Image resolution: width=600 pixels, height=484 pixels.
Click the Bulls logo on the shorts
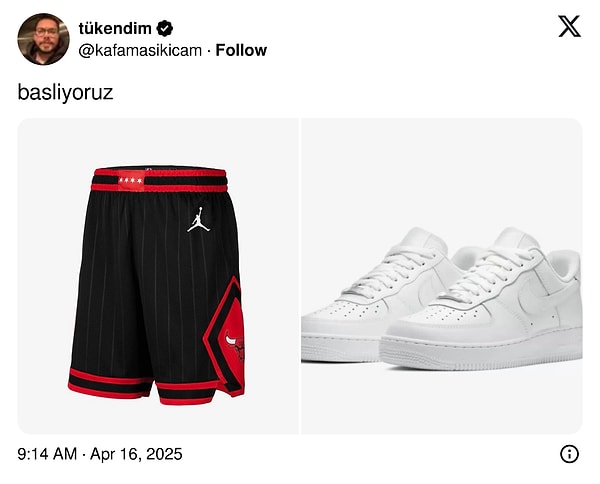(x=235, y=346)
